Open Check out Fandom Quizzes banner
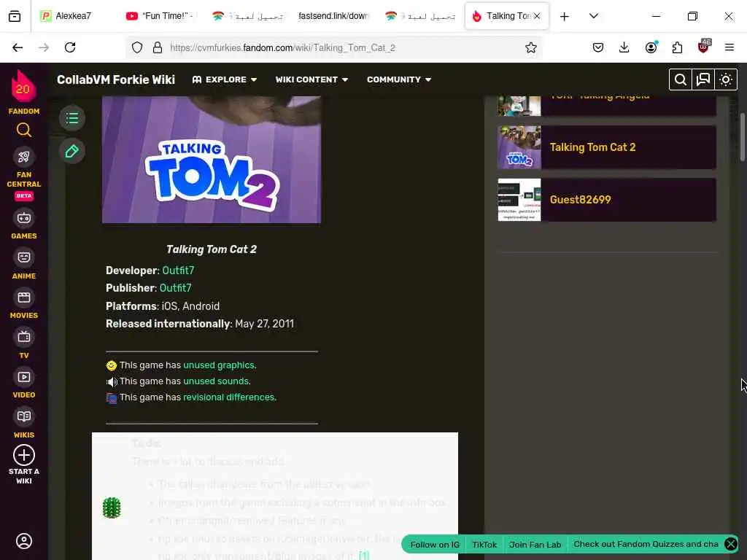 (646, 544)
